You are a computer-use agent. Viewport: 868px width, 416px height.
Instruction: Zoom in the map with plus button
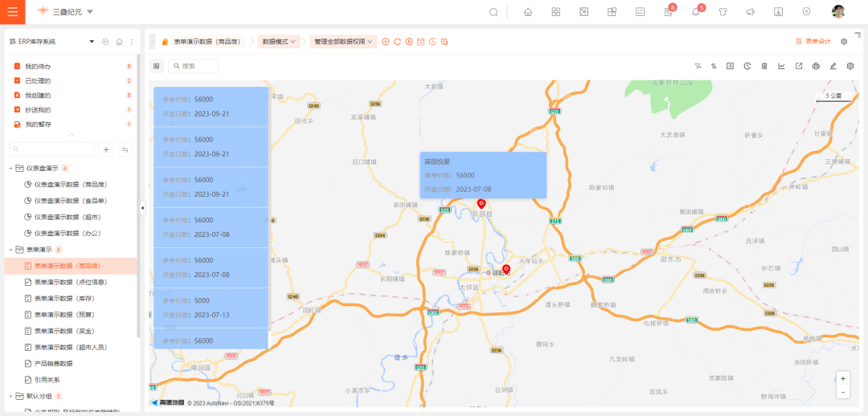(x=842, y=378)
